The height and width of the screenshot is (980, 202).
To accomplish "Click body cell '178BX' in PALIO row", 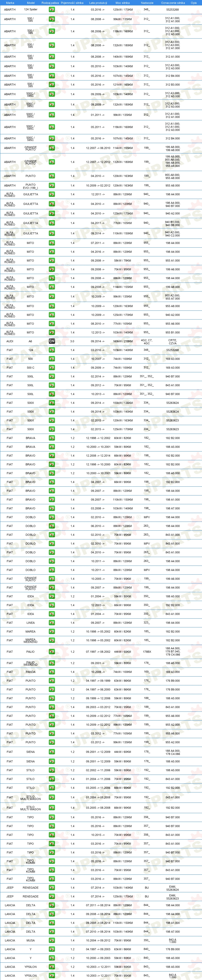I will [147, 652].
